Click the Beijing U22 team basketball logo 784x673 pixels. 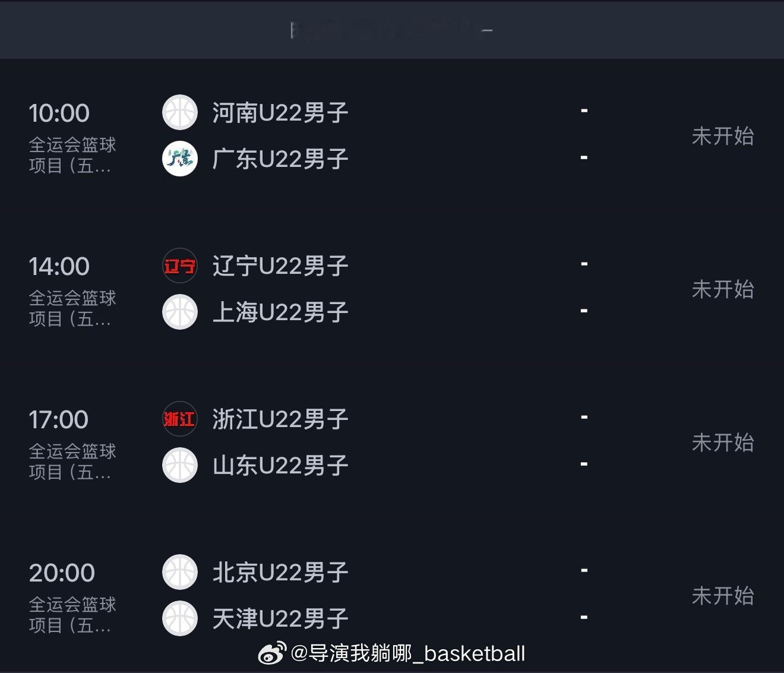pos(180,572)
